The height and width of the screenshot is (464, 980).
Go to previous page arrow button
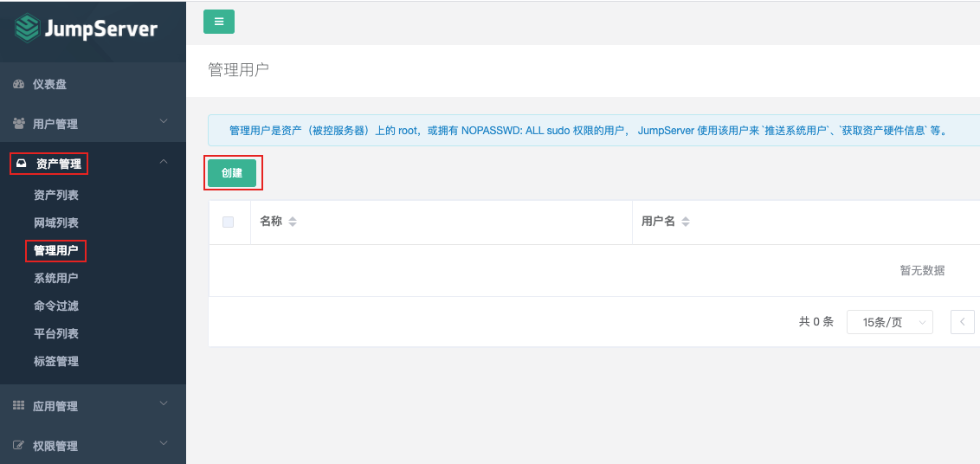pyautogui.click(x=963, y=322)
